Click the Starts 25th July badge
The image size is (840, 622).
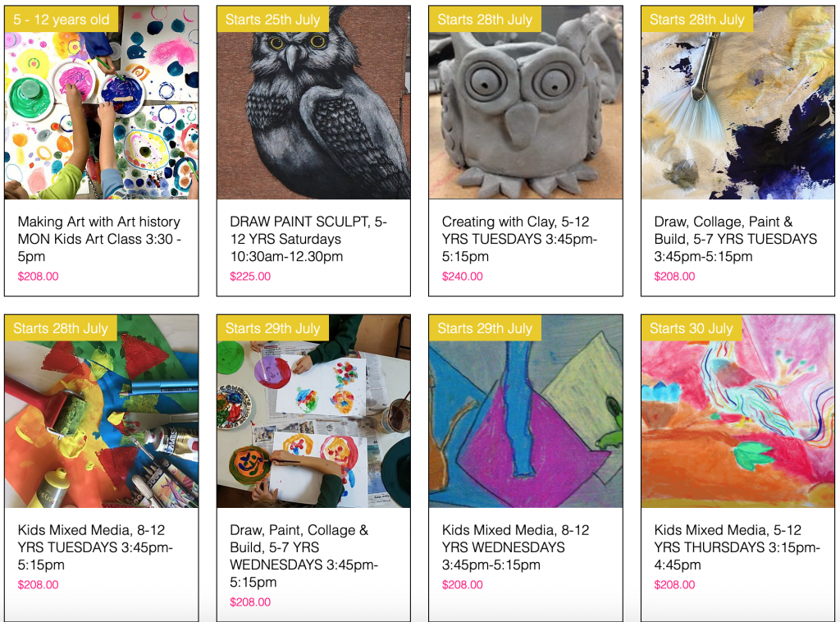272,20
